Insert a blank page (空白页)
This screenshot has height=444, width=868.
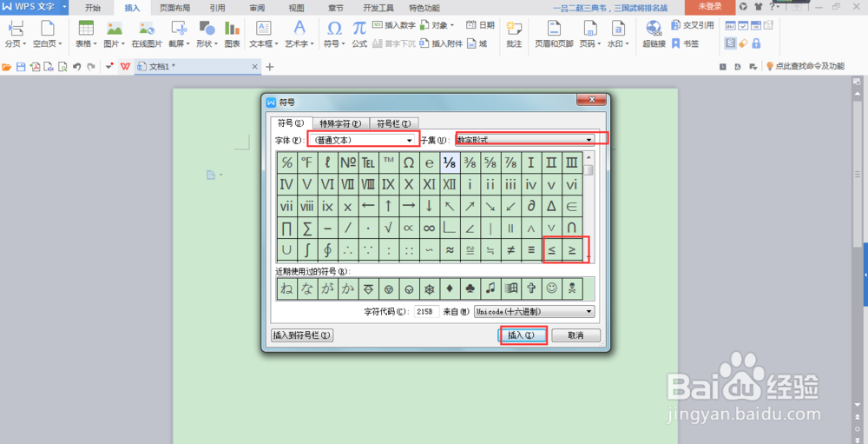pos(47,35)
